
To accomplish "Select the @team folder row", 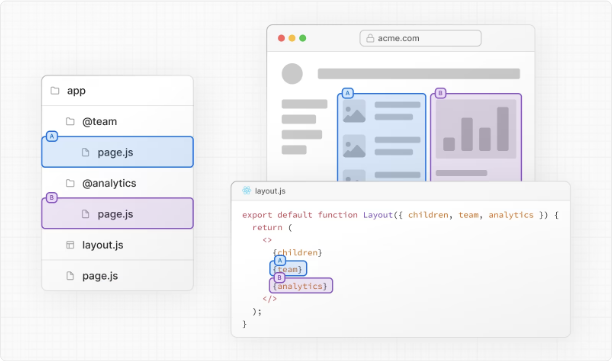I will coord(117,121).
